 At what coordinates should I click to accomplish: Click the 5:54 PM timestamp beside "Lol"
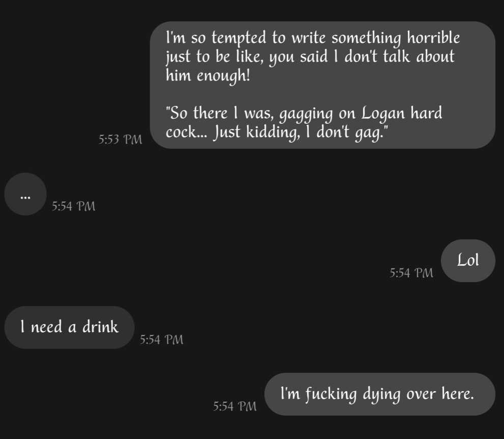point(411,273)
